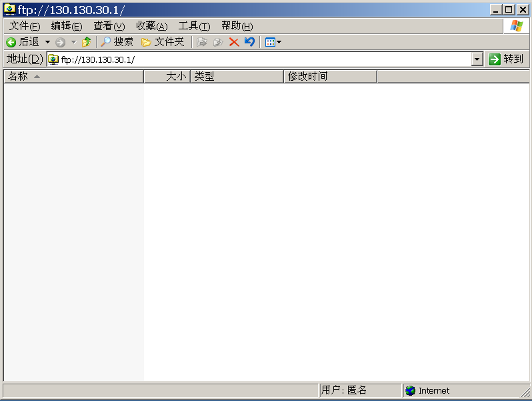Image resolution: width=532 pixels, height=401 pixels.
Task: Open the Forward history dropdown arrow
Action: click(x=73, y=42)
